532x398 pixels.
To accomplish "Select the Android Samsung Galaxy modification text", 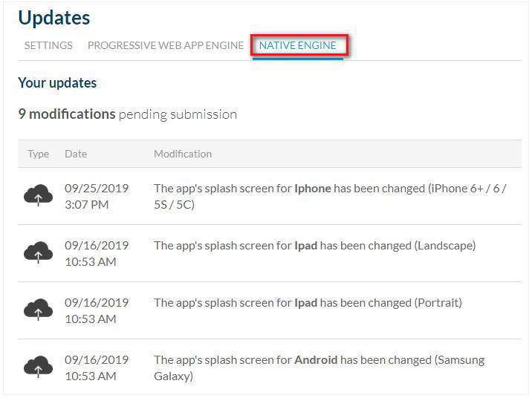I will click(319, 368).
